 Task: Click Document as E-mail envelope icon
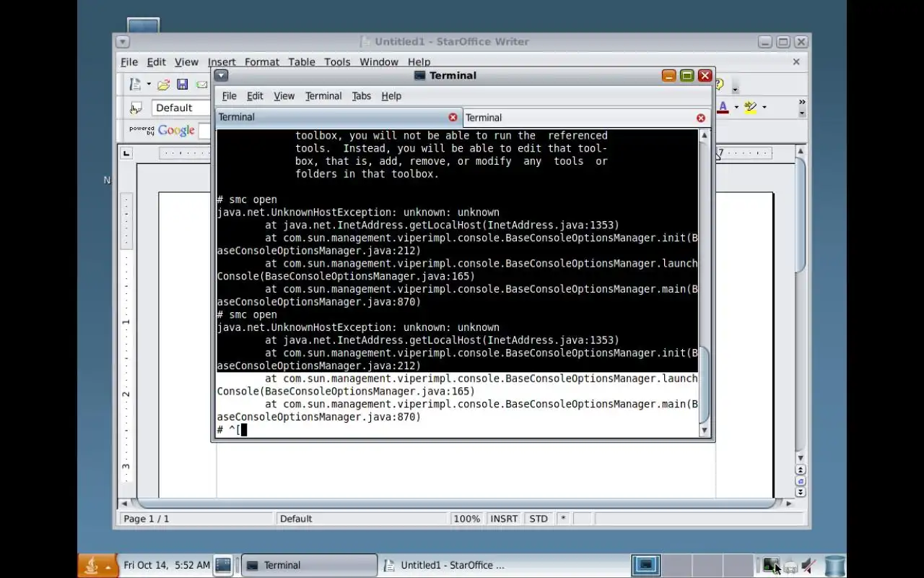tap(201, 85)
